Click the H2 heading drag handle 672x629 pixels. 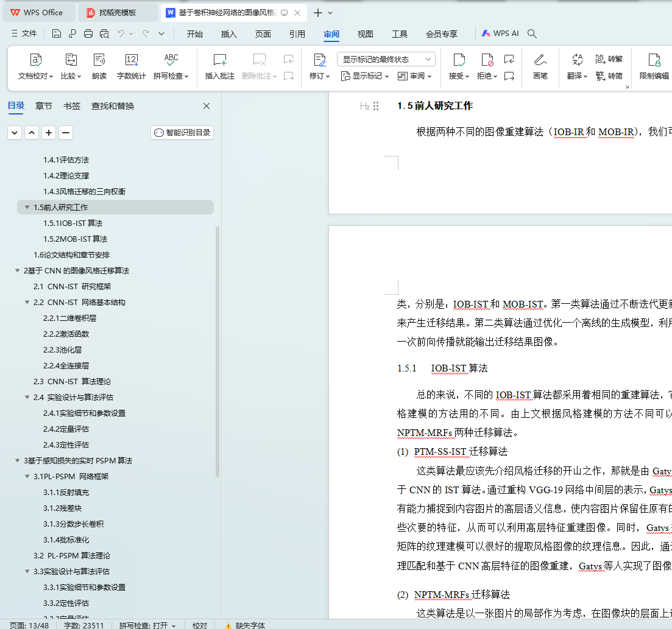(376, 107)
